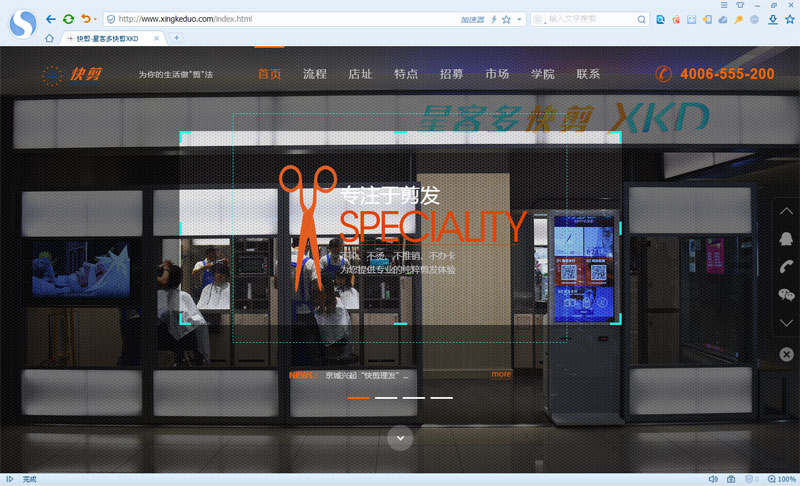The width and height of the screenshot is (800, 486).
Task: Click the news headline 京城兴起 快剪理发
Action: (x=367, y=375)
